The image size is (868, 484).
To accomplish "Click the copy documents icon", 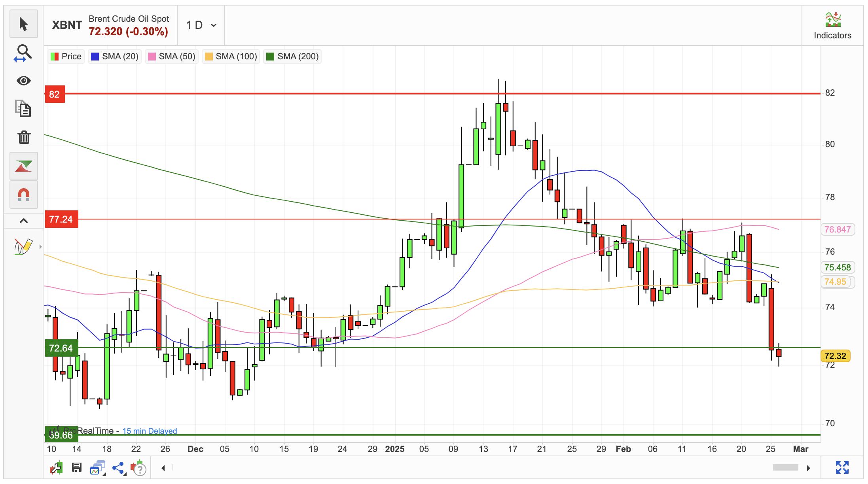I will point(24,109).
